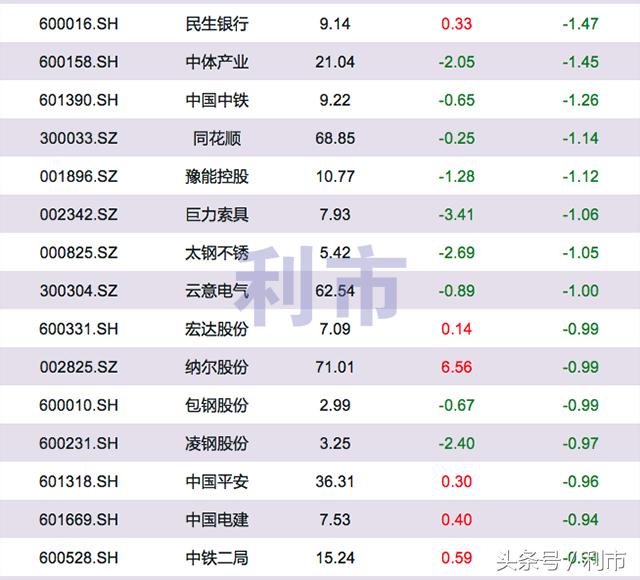Select stock code 600010.SH
The width and height of the screenshot is (640, 580).
[79, 405]
